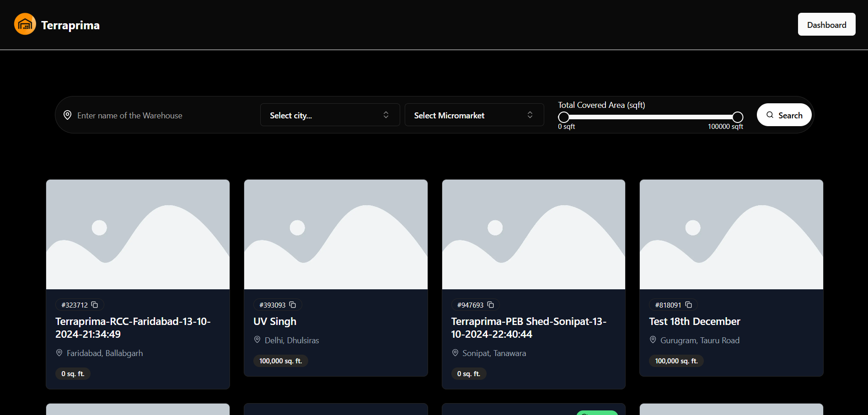868x415 pixels.
Task: Copy warehouse ID #818091
Action: [688, 305]
